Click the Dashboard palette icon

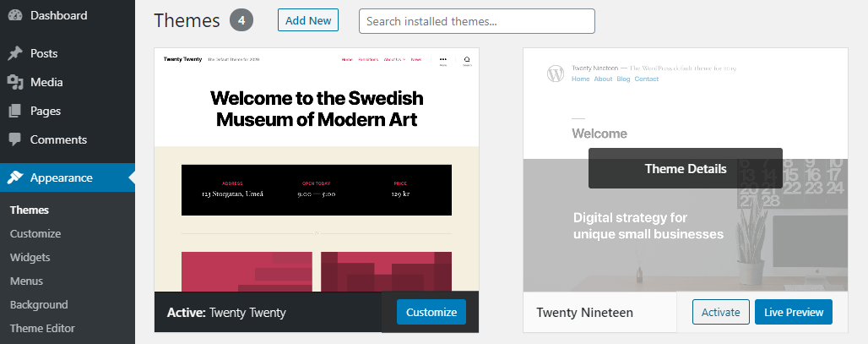point(15,15)
